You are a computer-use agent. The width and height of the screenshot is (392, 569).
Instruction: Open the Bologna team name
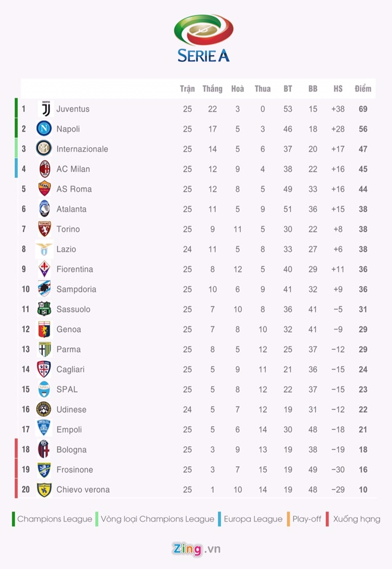click(x=71, y=449)
